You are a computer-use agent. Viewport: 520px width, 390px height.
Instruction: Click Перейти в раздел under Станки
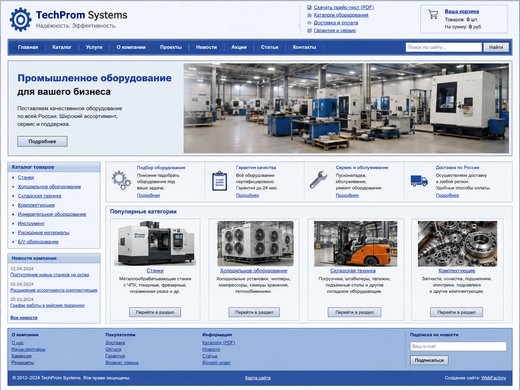(x=155, y=312)
